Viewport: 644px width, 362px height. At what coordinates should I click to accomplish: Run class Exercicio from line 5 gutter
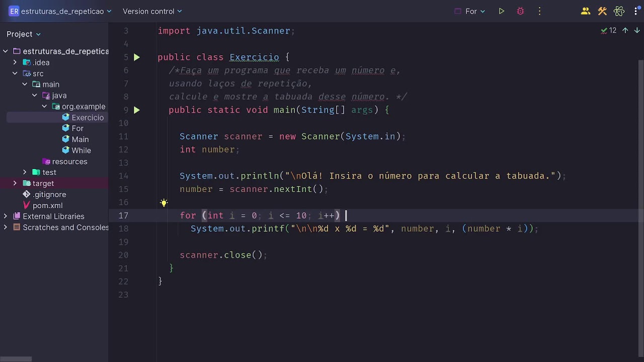coord(137,57)
